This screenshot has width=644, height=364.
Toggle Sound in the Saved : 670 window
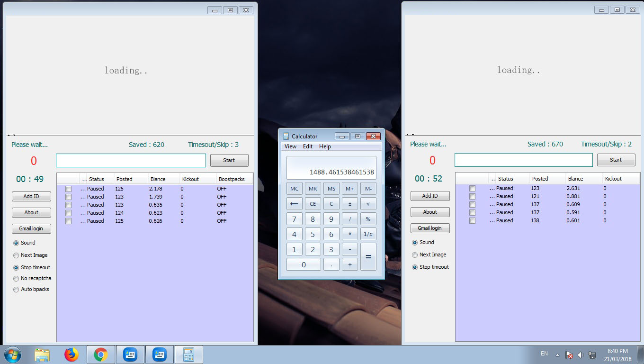(423, 242)
